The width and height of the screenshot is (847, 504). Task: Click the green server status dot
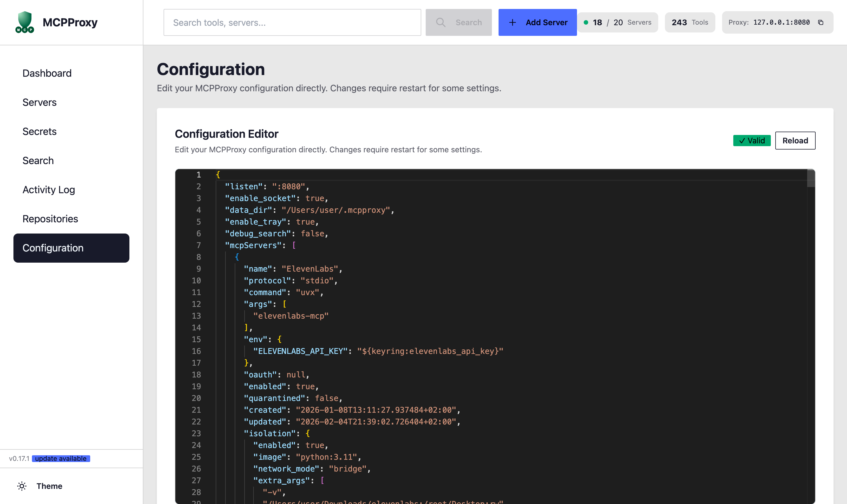586,22
